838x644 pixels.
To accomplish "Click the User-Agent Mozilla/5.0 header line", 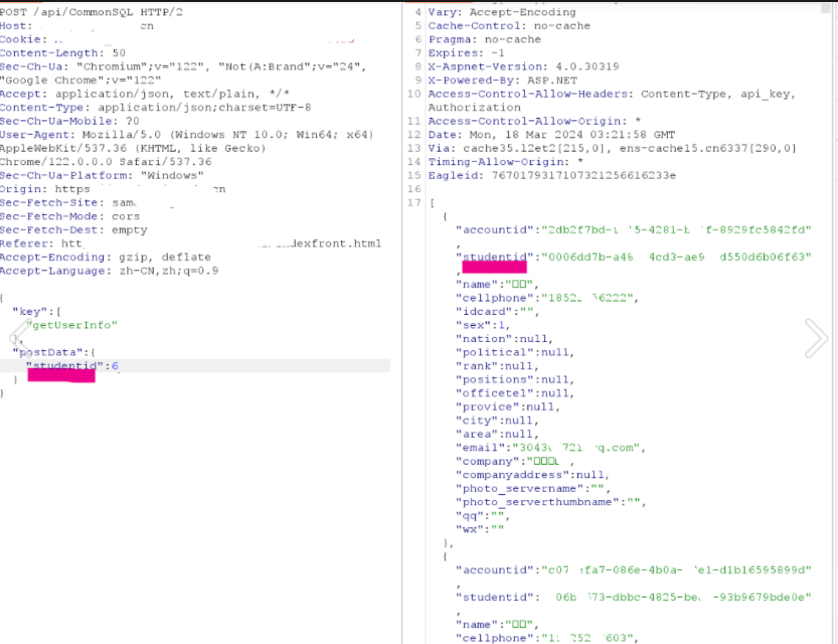I will pos(187,134).
